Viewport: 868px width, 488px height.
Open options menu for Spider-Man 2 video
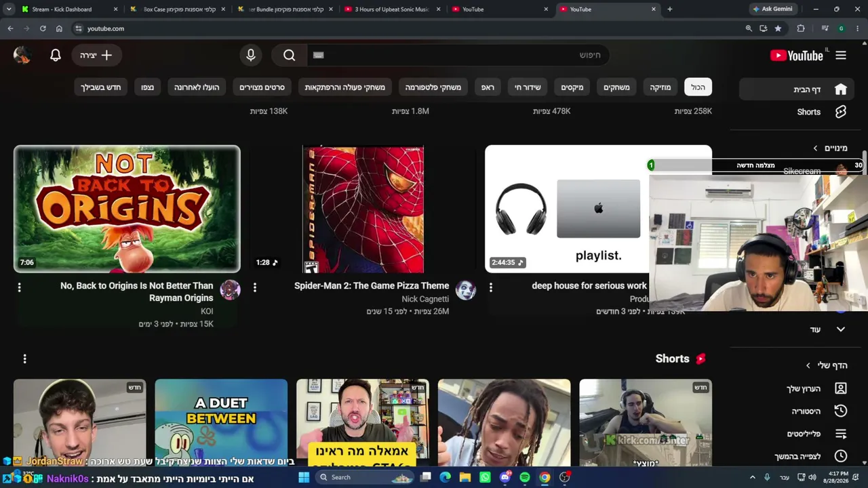pos(255,287)
